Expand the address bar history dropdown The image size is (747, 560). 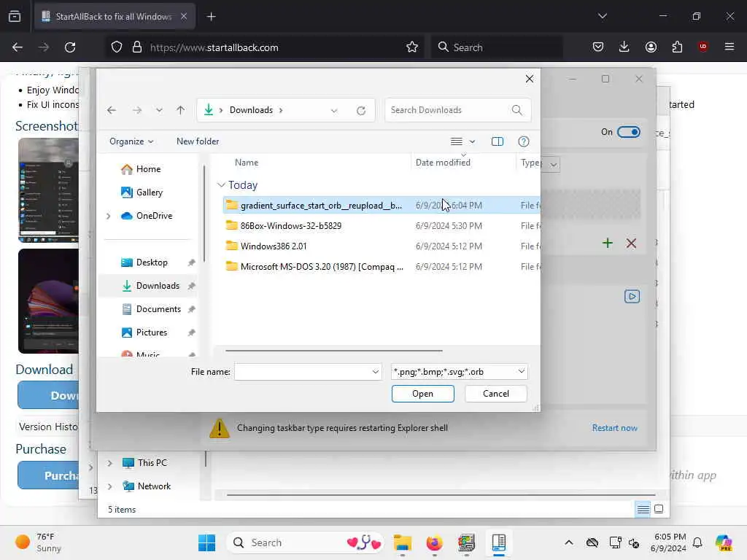[x=334, y=111]
